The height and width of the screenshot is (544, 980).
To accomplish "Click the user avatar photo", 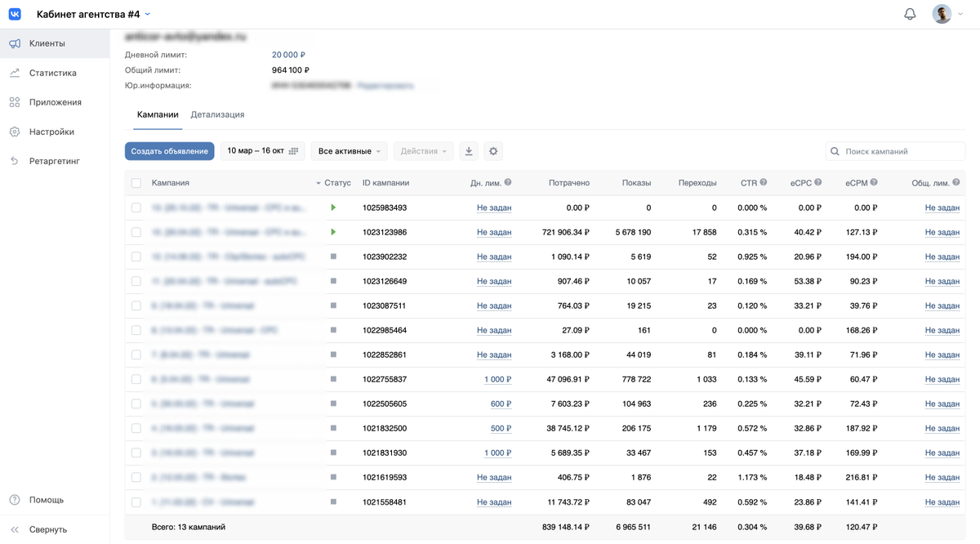I will click(x=942, y=14).
